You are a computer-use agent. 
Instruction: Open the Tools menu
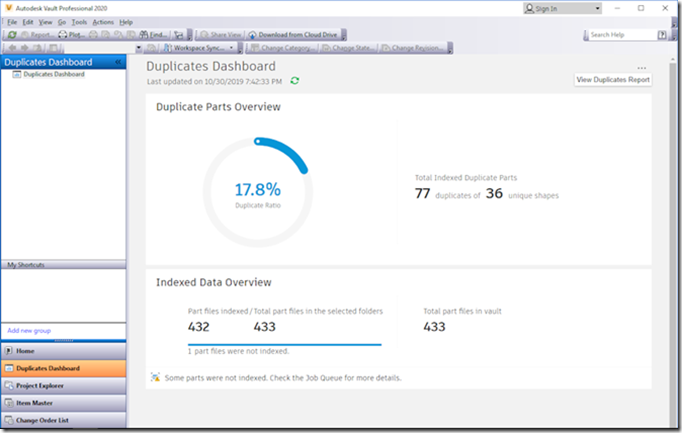tap(79, 22)
